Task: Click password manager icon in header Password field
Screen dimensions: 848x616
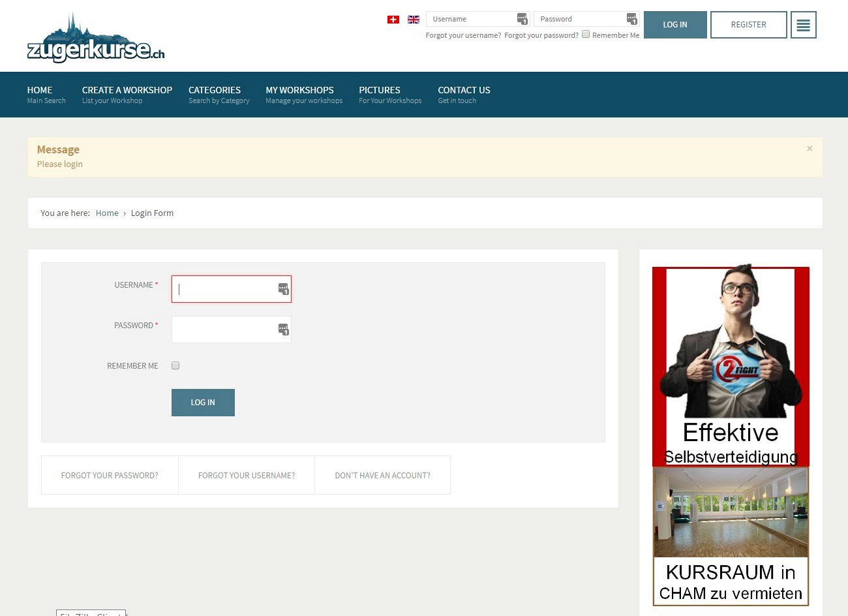Action: point(631,19)
